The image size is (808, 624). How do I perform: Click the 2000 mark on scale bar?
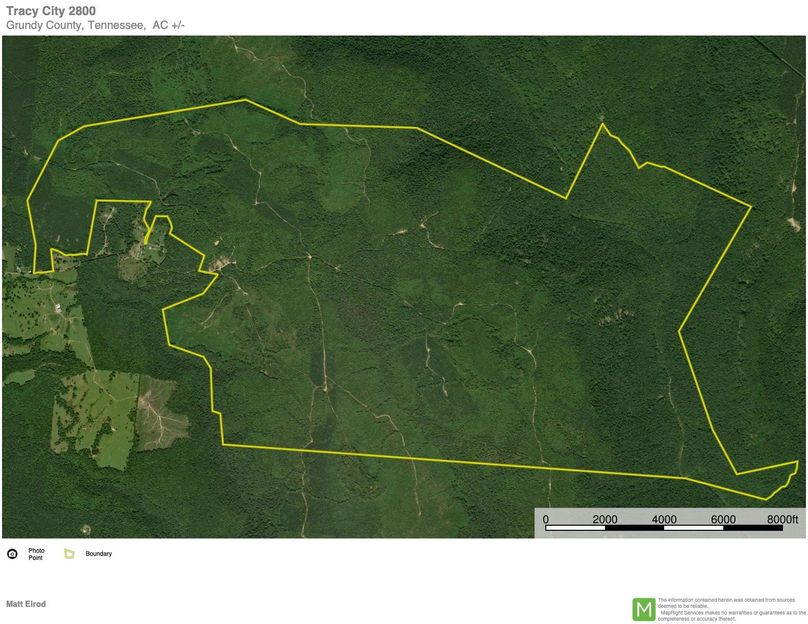[604, 519]
